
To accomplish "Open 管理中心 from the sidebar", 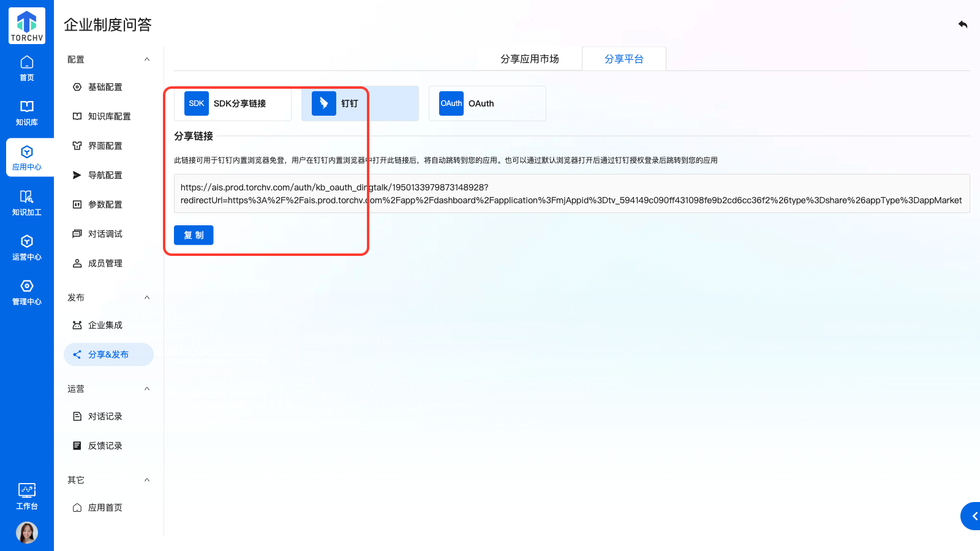I will click(x=27, y=292).
